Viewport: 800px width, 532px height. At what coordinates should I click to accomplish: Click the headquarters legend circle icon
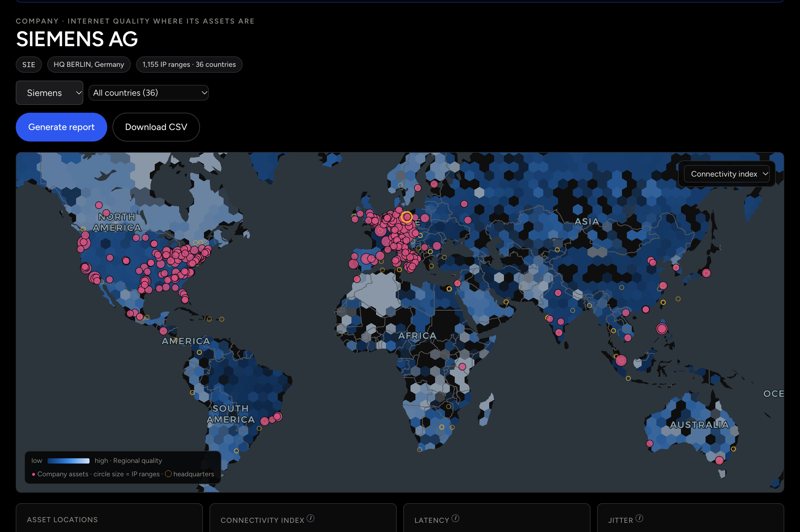[168, 474]
